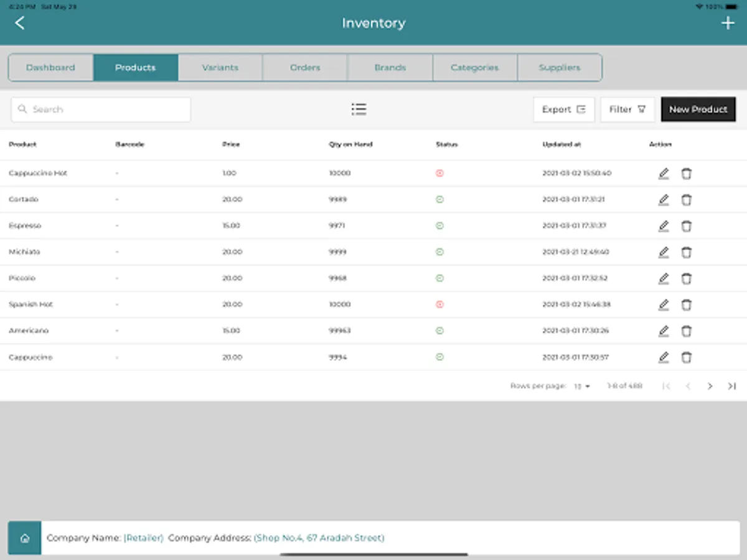The height and width of the screenshot is (560, 747).
Task: Toggle the red status of Spanish Hot
Action: [x=439, y=304]
